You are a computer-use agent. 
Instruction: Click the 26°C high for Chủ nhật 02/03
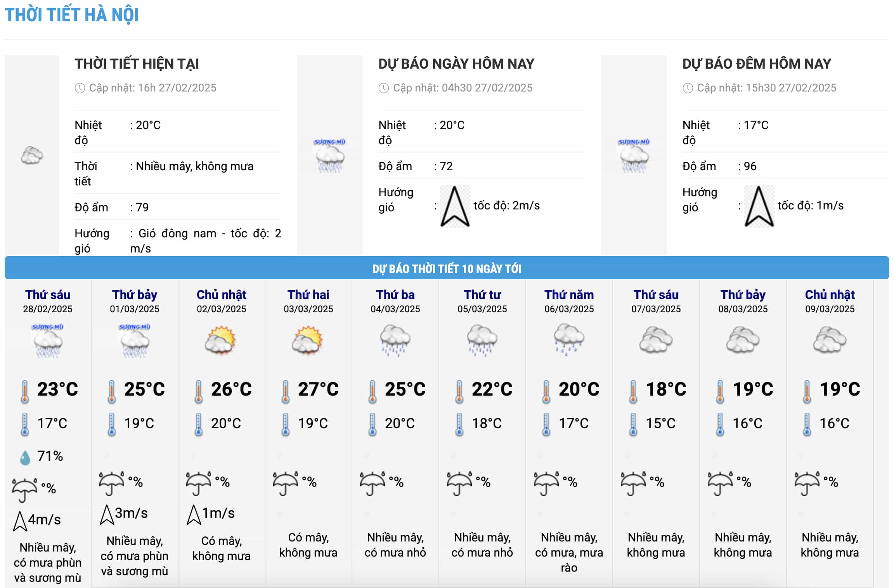[x=231, y=389]
